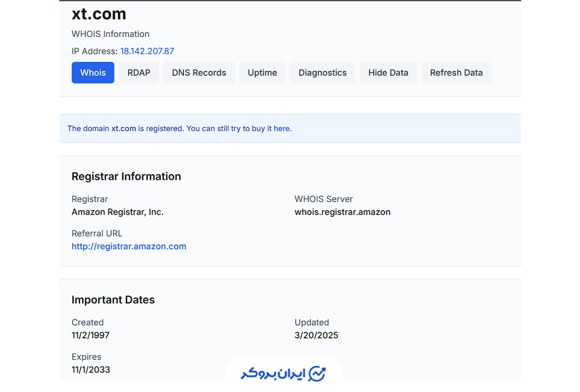
Task: Click the Iran Broker chart logo icon
Action: tap(317, 374)
